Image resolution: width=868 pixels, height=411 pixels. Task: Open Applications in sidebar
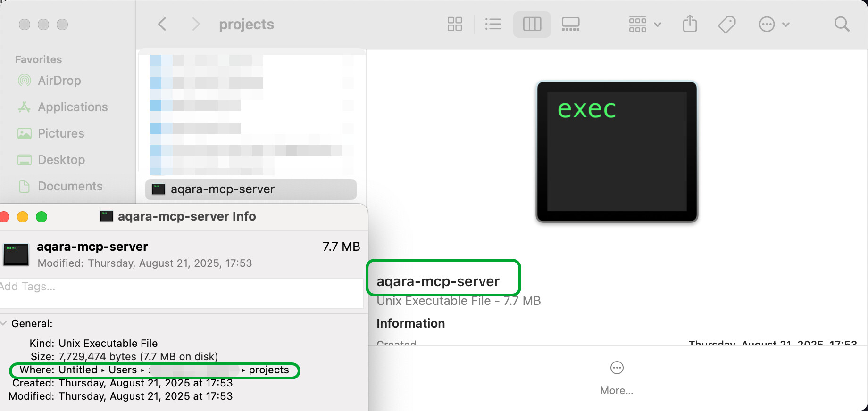pos(72,107)
